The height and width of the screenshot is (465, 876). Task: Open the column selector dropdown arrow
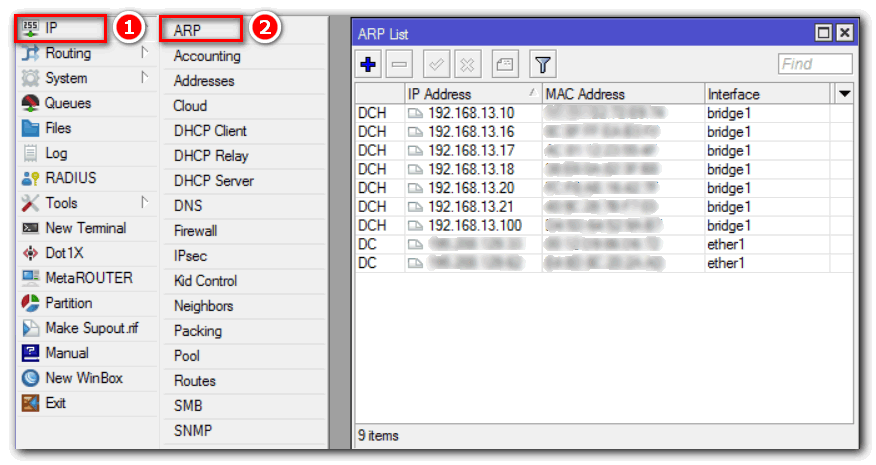tap(844, 93)
